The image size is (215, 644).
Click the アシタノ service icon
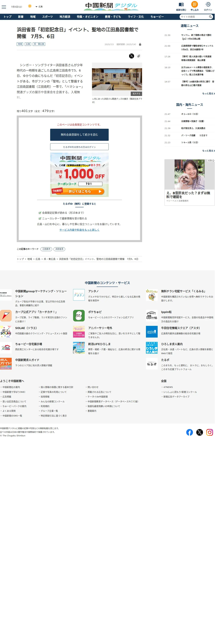[79, 295]
